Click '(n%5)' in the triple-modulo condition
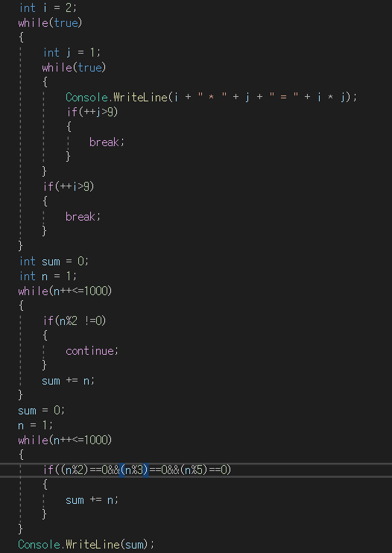This screenshot has width=392, height=553. click(x=194, y=470)
